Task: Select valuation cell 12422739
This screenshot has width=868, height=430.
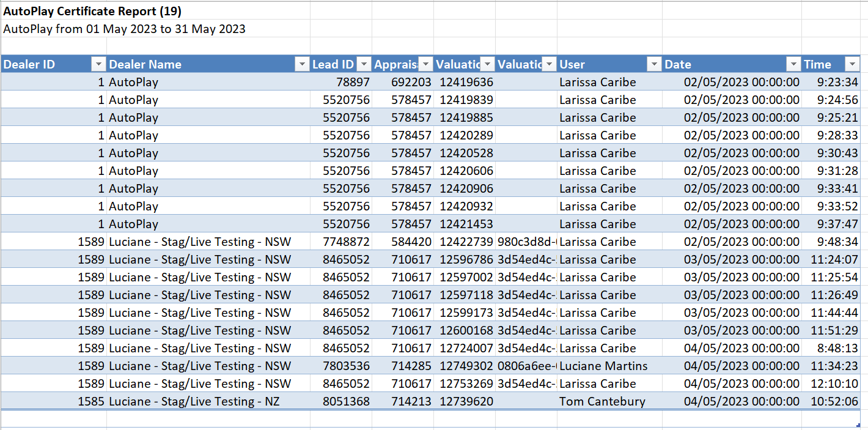Action: point(465,242)
